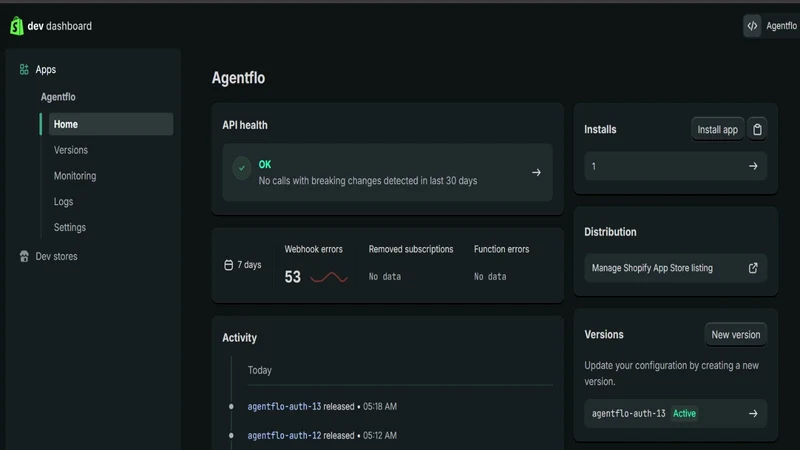Click the code brackets icon beside Agentflo

(x=753, y=26)
